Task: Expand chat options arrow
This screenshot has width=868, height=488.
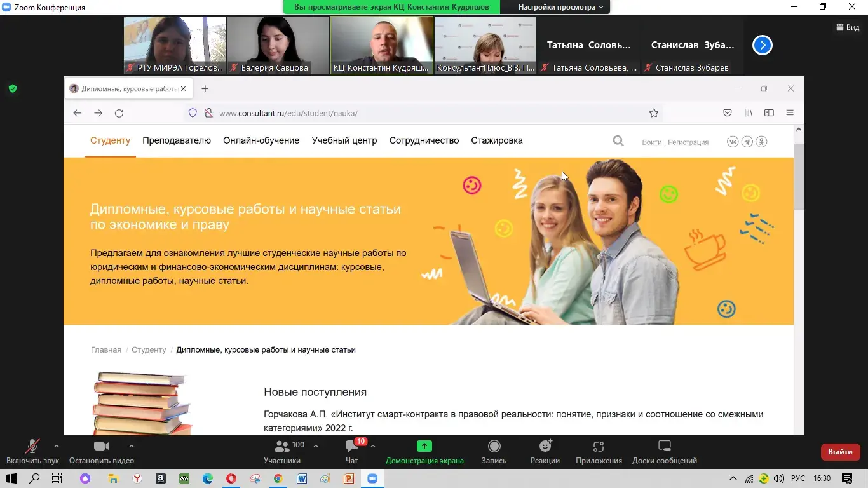Action: pos(373,446)
